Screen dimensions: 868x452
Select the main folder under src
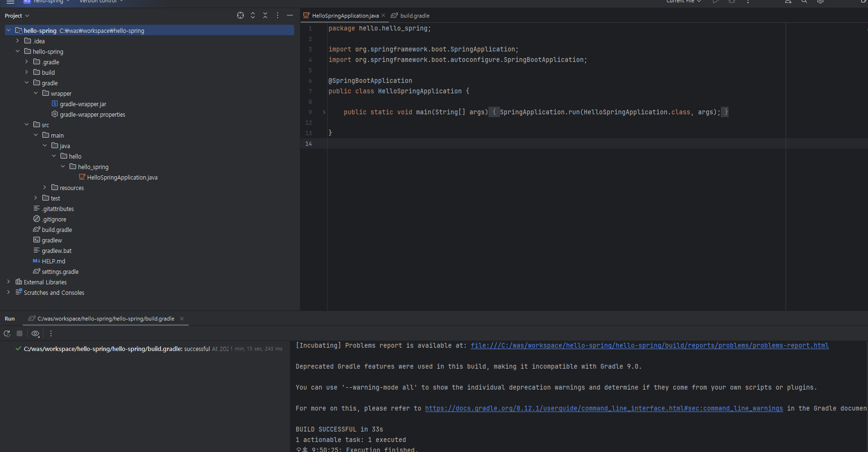[x=57, y=135]
